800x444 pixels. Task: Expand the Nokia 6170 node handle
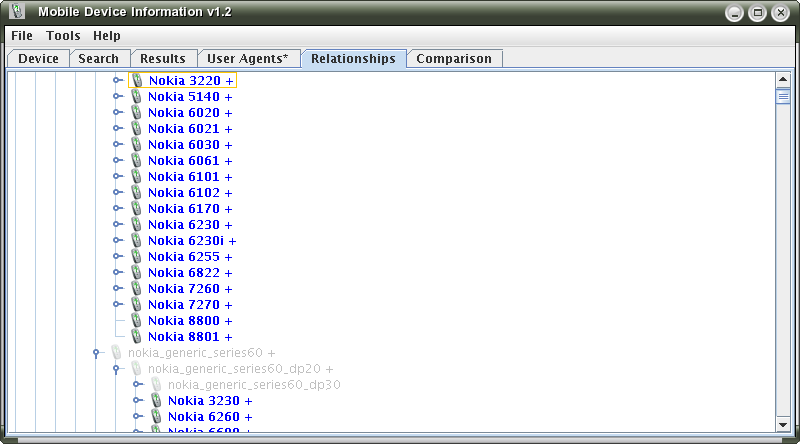click(117, 209)
